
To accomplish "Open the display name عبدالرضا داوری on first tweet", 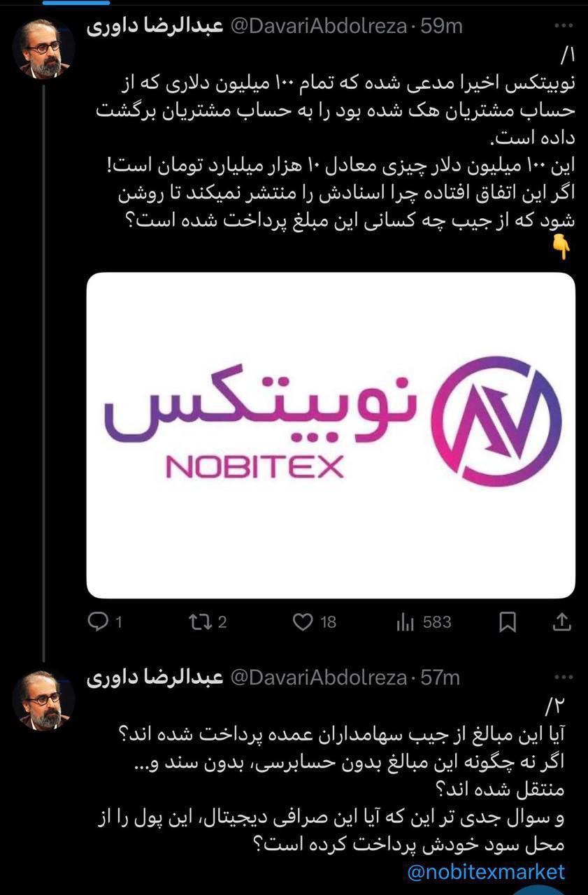I will point(155,27).
